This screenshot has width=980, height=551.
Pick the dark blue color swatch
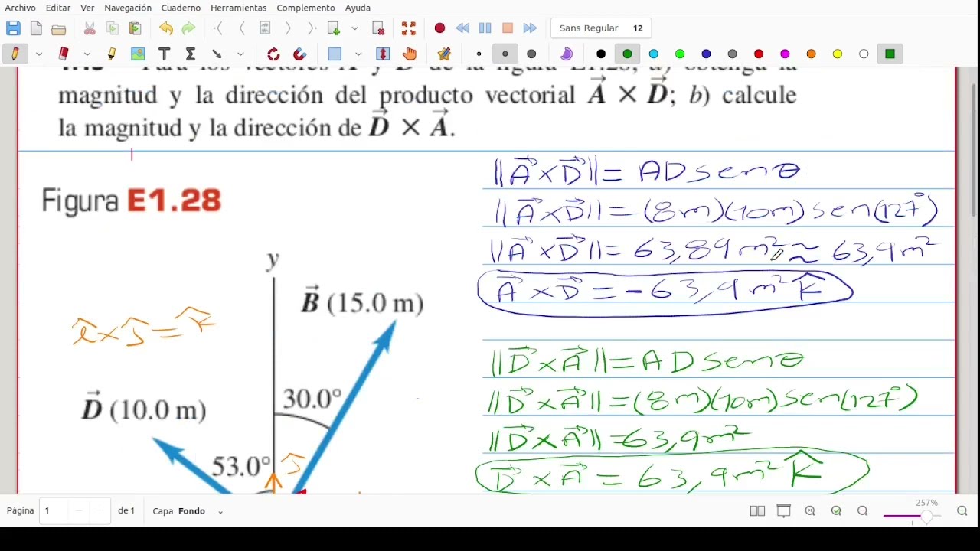(x=706, y=54)
